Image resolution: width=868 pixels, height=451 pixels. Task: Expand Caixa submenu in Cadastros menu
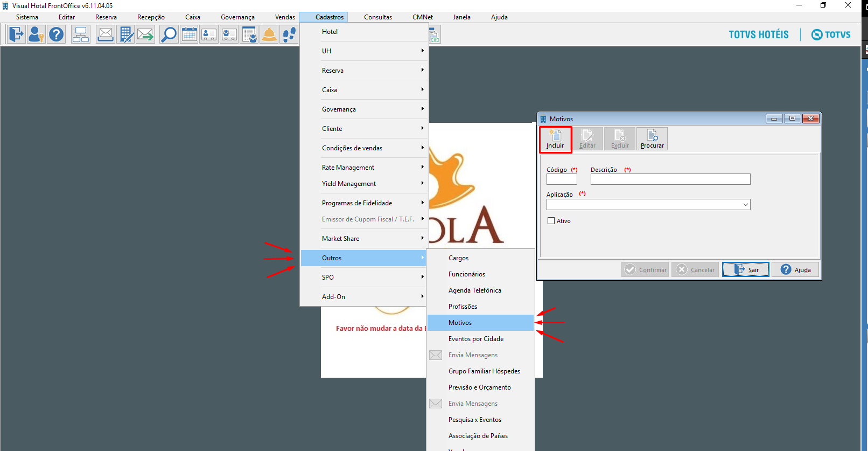(364, 90)
